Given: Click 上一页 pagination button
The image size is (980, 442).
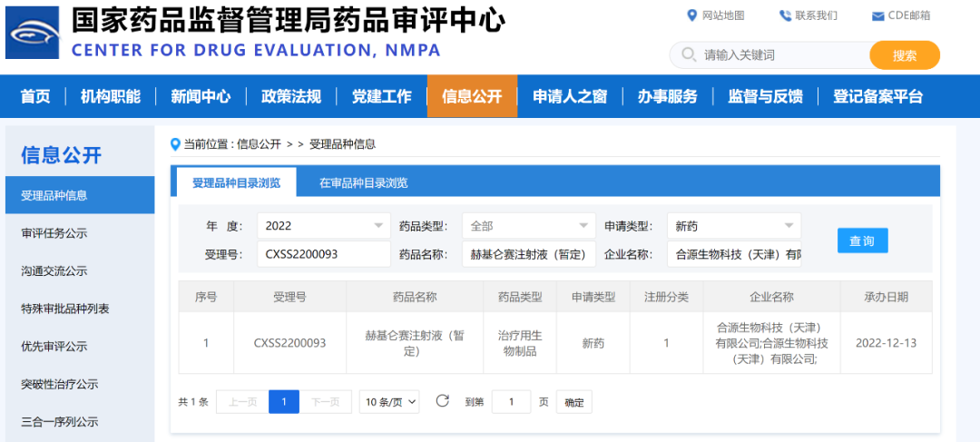Looking at the screenshot, I should [x=242, y=402].
